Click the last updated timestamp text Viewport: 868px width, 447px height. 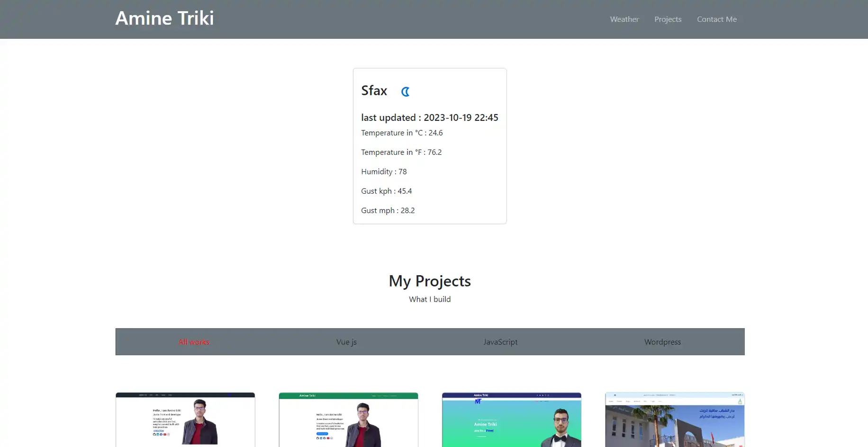pyautogui.click(x=429, y=117)
